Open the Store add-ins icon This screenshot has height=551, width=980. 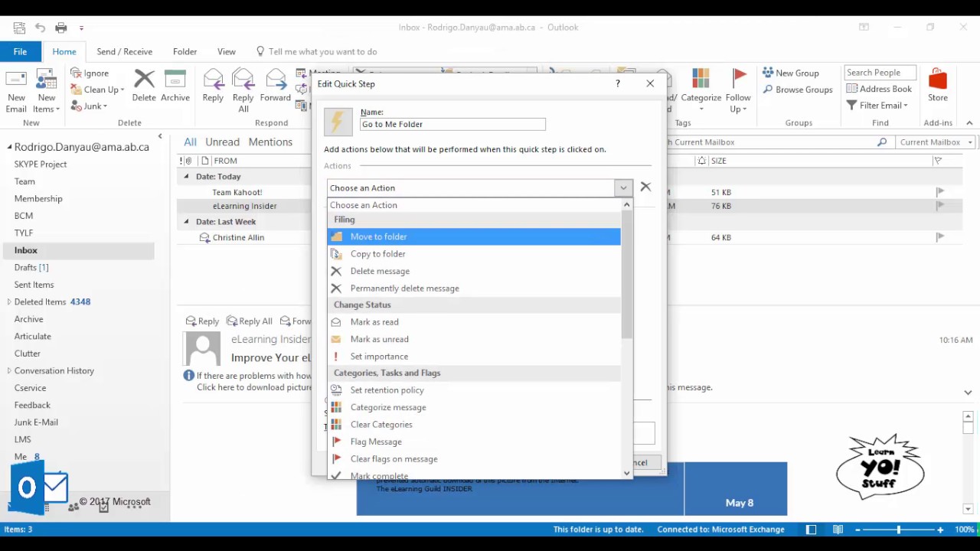tap(938, 79)
